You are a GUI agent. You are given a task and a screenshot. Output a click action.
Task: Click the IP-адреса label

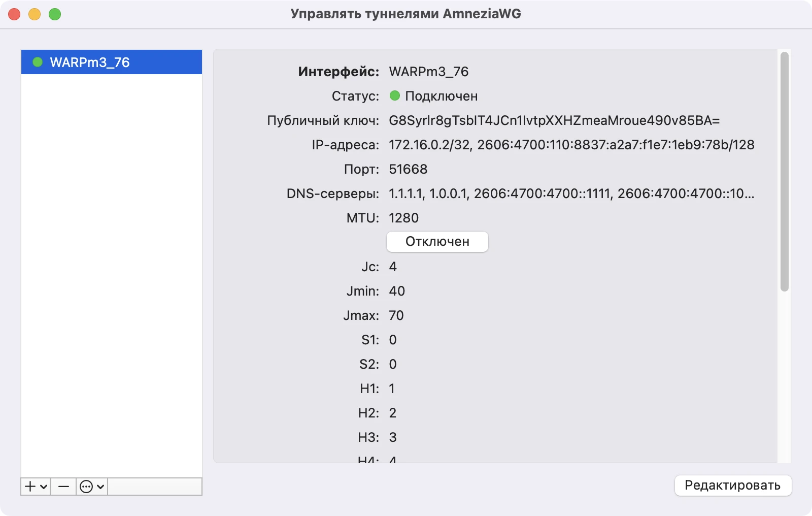tap(346, 145)
